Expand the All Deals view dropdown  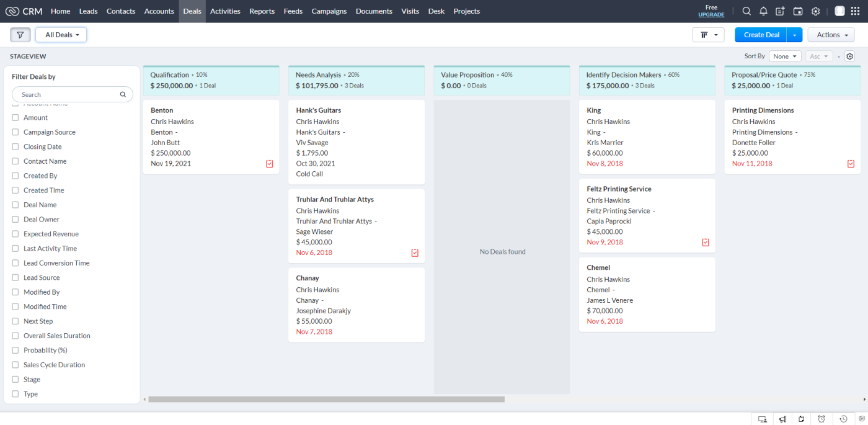tap(61, 35)
